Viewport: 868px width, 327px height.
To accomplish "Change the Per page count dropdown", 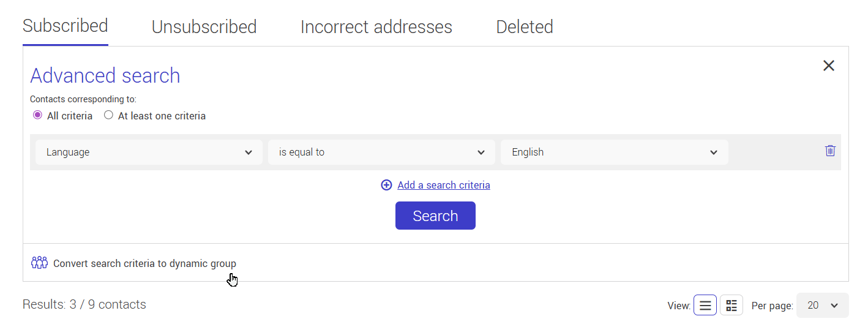I will tap(822, 305).
